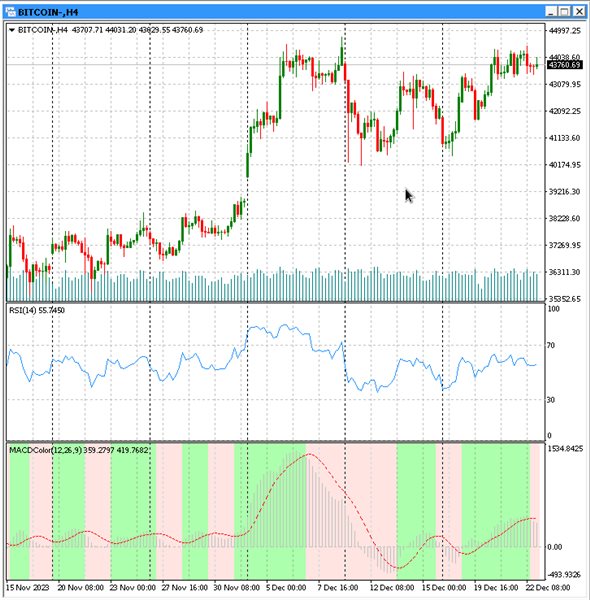This screenshot has width=590, height=600.
Task: Click the 37269.95 price axis label
Action: coord(565,245)
